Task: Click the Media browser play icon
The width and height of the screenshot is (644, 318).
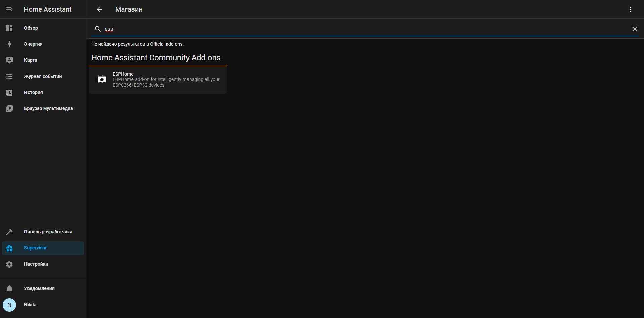Action: tap(9, 109)
